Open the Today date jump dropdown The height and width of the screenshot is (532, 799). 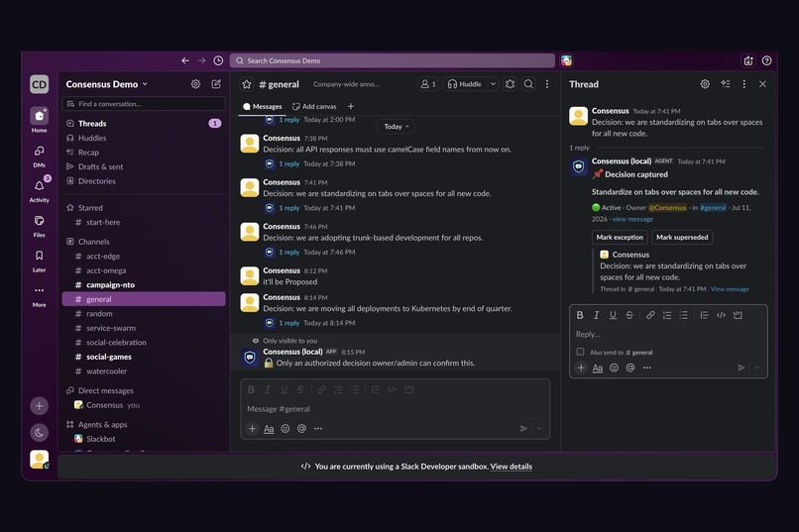[x=396, y=126]
